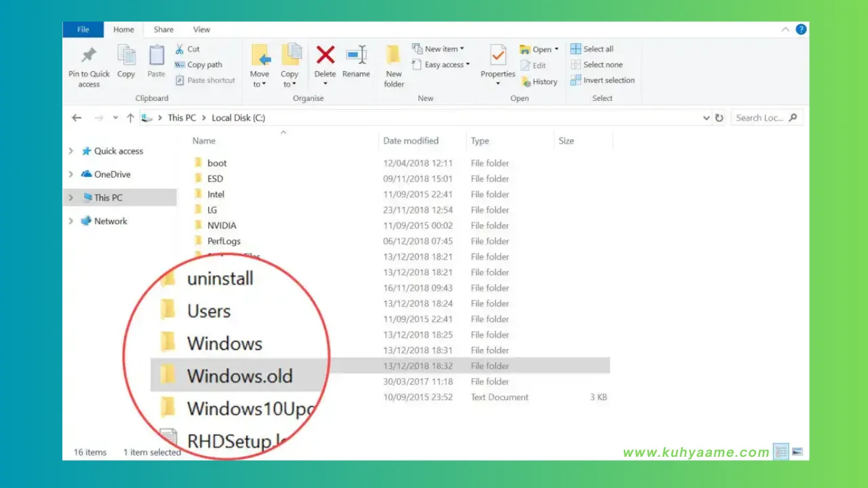Select the ESD folder
This screenshot has height=488, width=868.
point(215,179)
